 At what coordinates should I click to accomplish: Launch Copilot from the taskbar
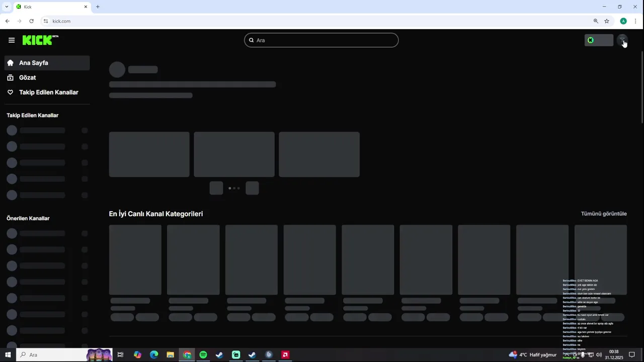(137, 355)
